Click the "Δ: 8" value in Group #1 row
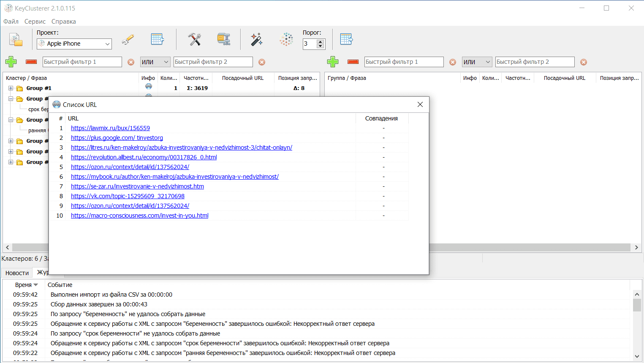Viewport: 644px width, 363px height. click(x=299, y=88)
